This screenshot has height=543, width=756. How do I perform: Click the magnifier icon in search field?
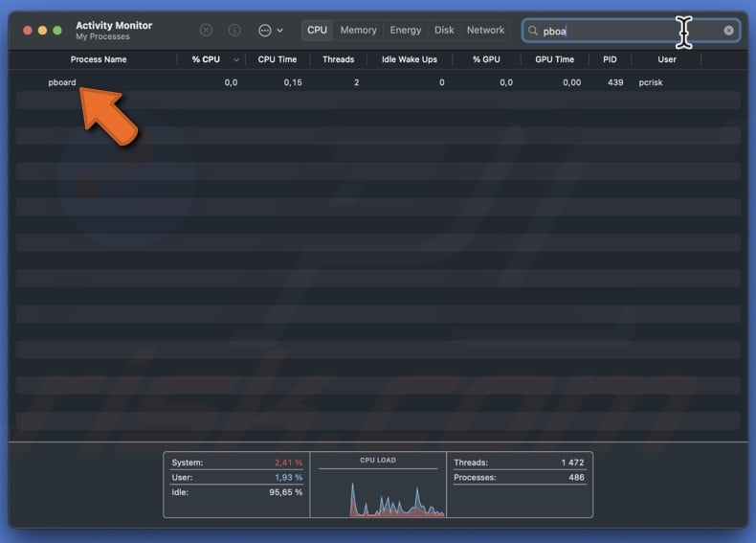tap(533, 31)
